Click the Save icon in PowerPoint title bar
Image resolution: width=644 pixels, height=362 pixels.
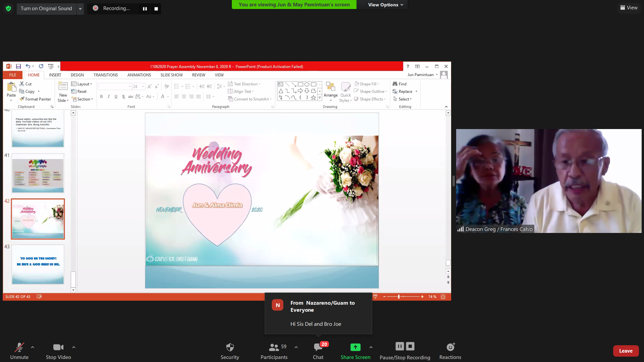(18, 66)
